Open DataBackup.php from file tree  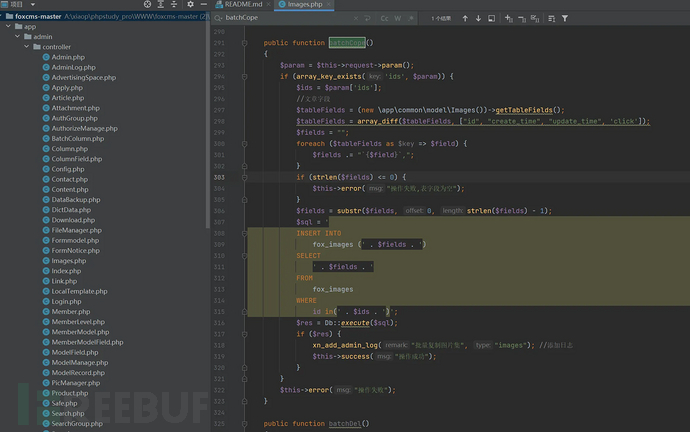(74, 199)
